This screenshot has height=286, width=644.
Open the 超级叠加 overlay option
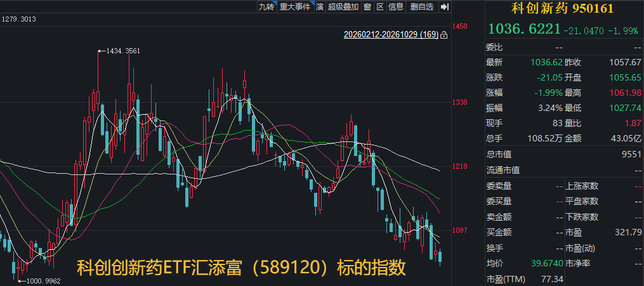click(343, 6)
